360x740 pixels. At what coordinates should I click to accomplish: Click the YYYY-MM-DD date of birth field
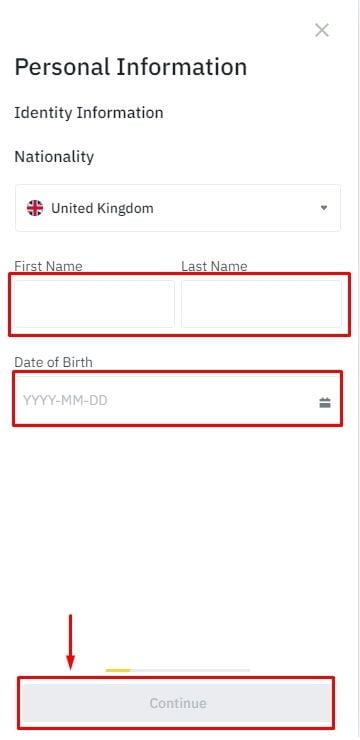pyautogui.click(x=177, y=401)
